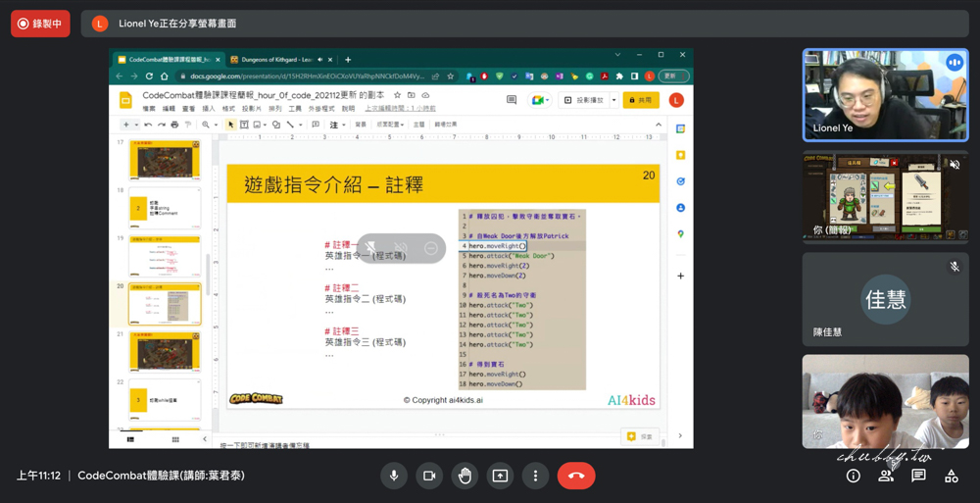Raise hand in the meeting
The width and height of the screenshot is (980, 503).
click(x=465, y=477)
